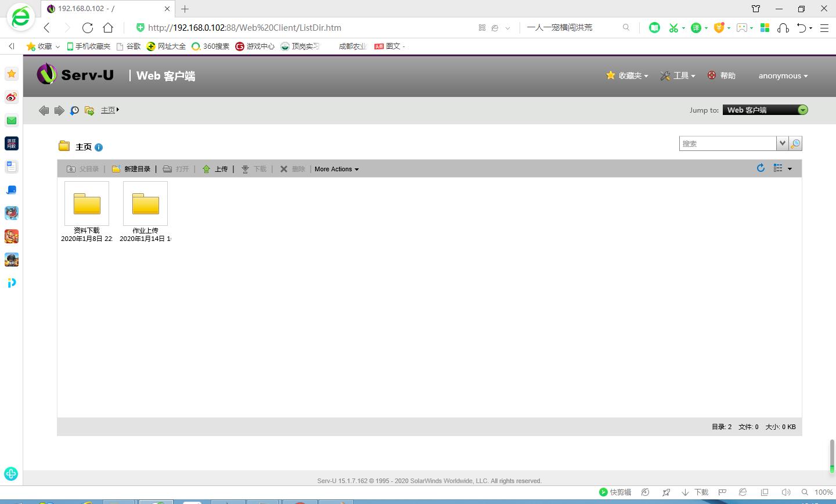836x504 pixels.
Task: Open the 工具 tools menu
Action: coord(678,75)
